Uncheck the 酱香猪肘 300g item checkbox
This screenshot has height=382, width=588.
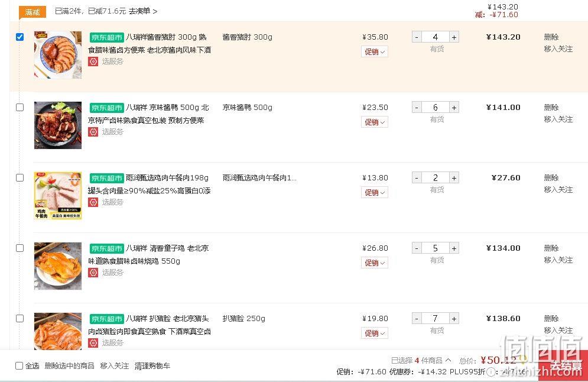[x=20, y=37]
